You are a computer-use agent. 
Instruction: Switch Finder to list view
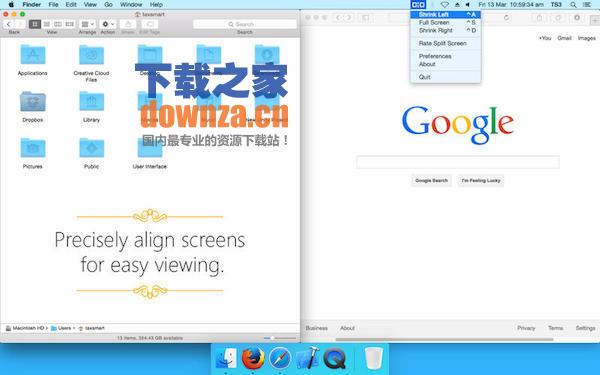coord(46,24)
